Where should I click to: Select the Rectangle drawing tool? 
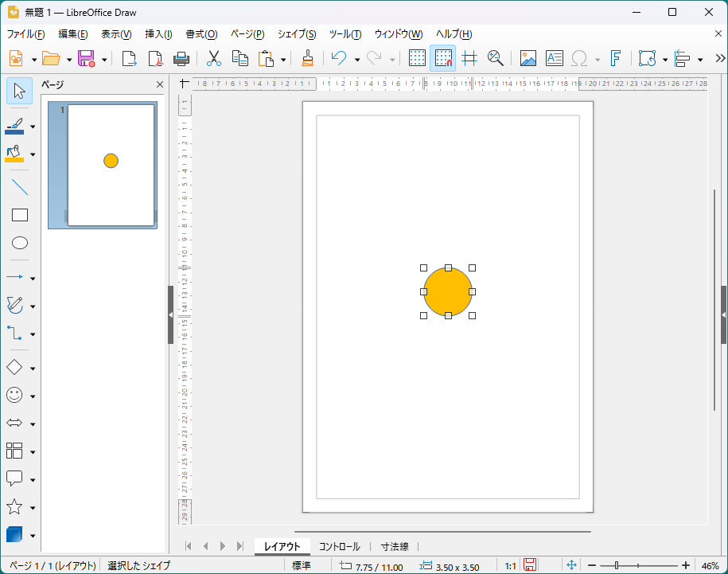(20, 215)
